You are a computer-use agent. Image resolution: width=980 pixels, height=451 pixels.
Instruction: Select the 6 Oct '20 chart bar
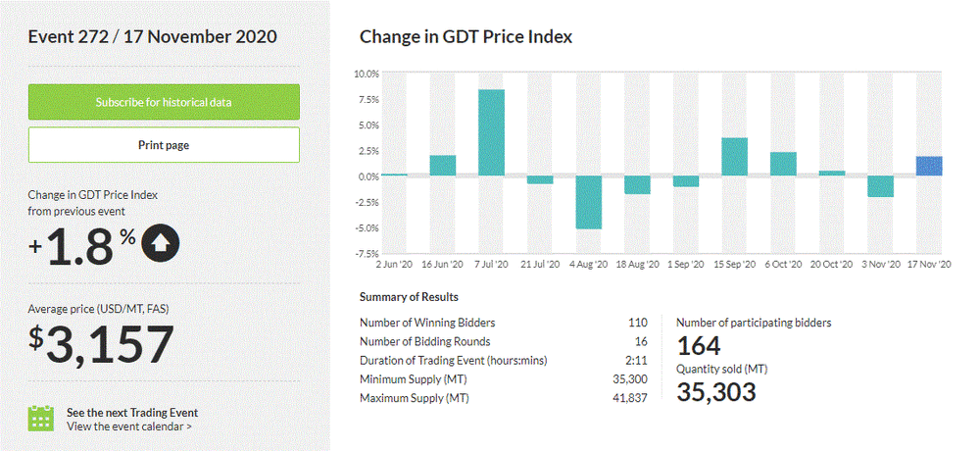pos(783,164)
